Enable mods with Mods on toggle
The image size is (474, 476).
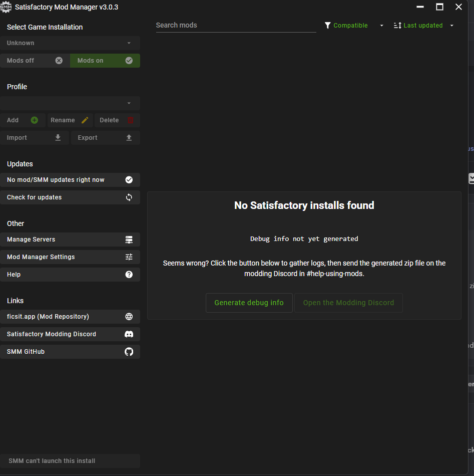[105, 61]
